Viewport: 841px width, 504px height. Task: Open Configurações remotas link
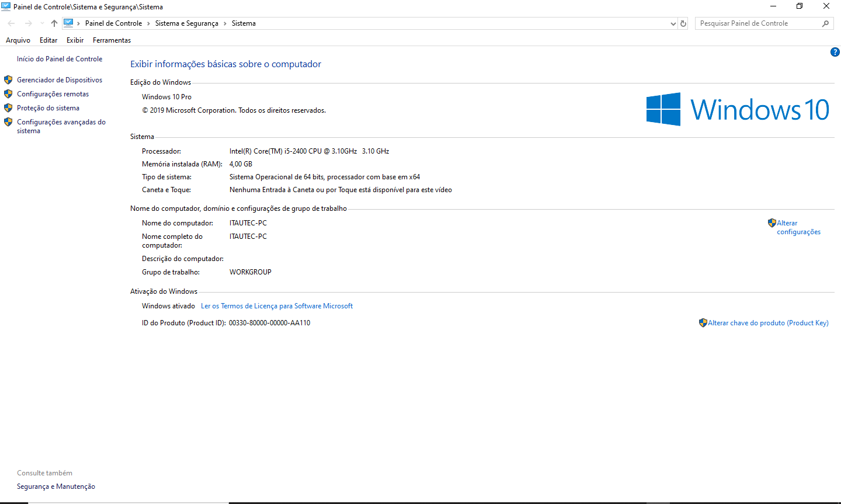(x=53, y=94)
